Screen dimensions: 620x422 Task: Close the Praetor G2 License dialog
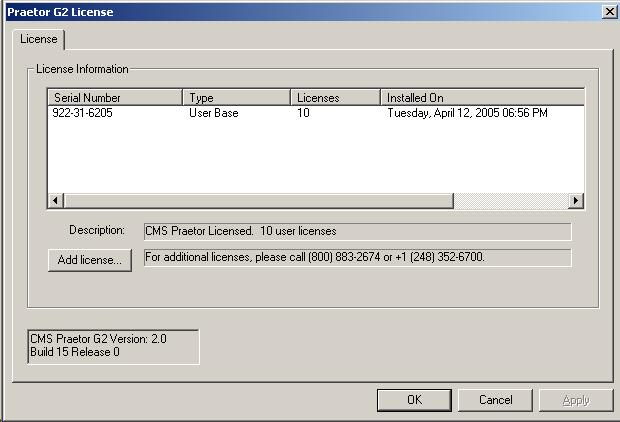(610, 11)
